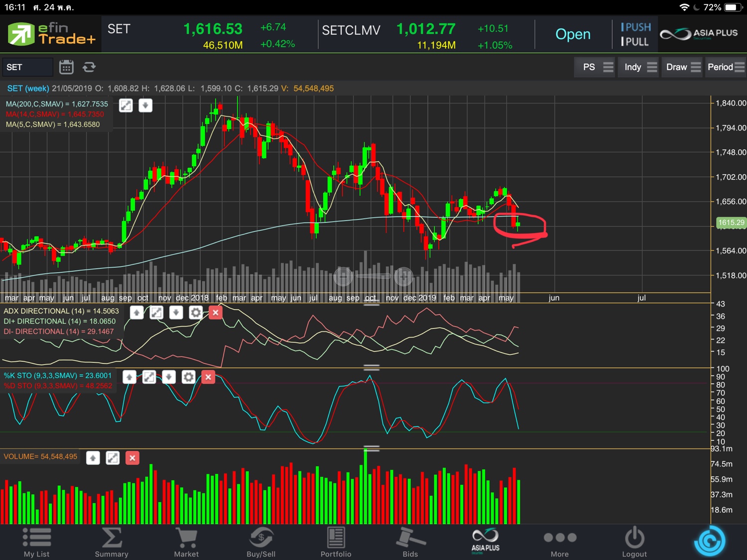Move the ADX Directional panel up
Viewport: 747px width, 560px height.
(137, 313)
